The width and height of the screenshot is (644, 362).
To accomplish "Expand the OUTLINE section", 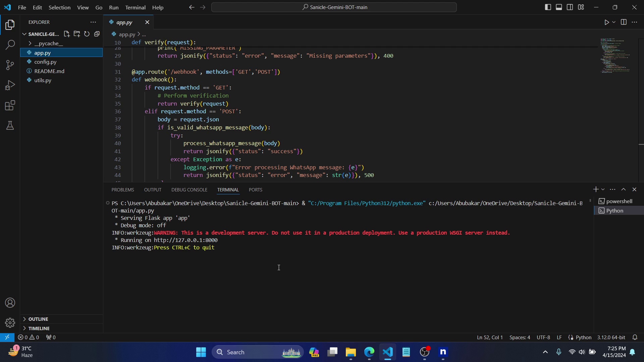I will (x=38, y=319).
